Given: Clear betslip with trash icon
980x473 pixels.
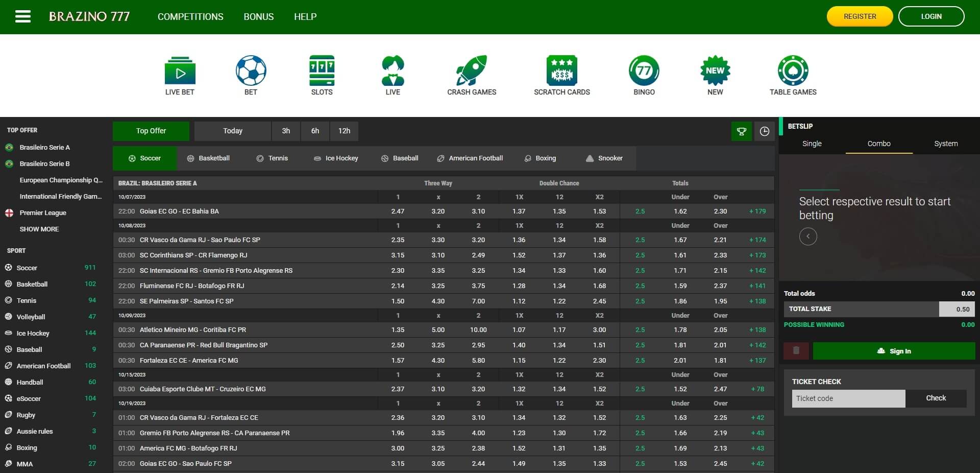Looking at the screenshot, I should tap(796, 351).
